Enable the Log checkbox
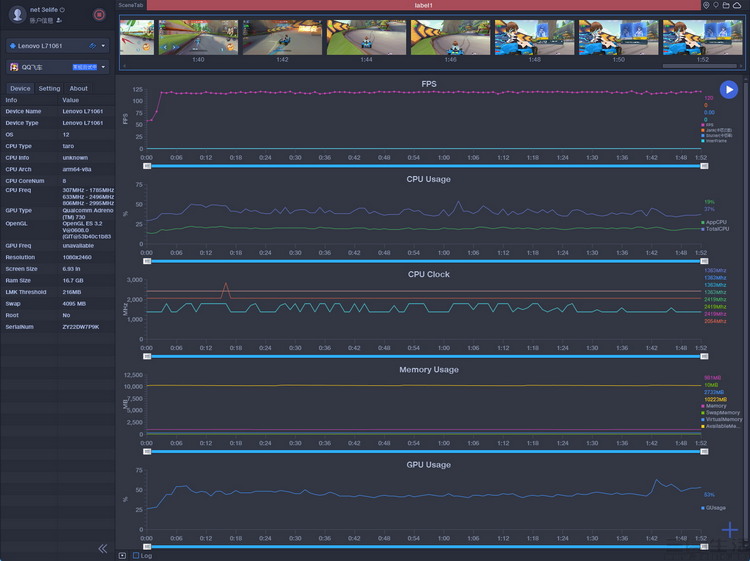 [x=136, y=555]
